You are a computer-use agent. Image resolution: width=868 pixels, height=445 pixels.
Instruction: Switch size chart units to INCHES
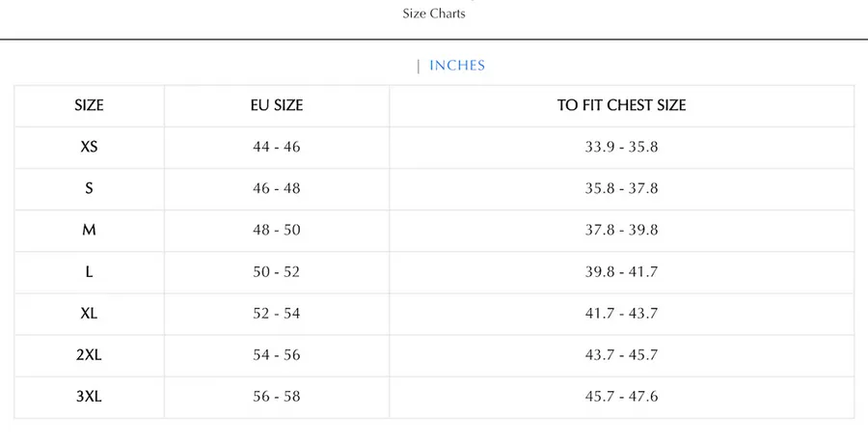(457, 66)
